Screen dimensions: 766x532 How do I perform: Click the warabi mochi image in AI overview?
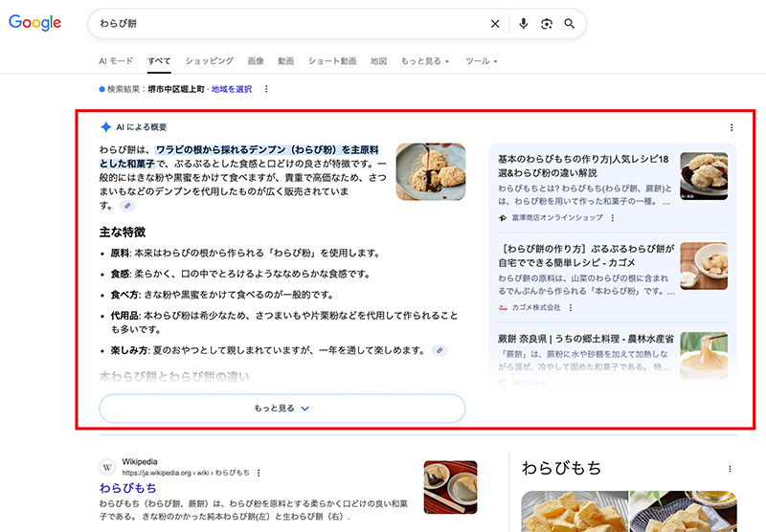pos(430,171)
